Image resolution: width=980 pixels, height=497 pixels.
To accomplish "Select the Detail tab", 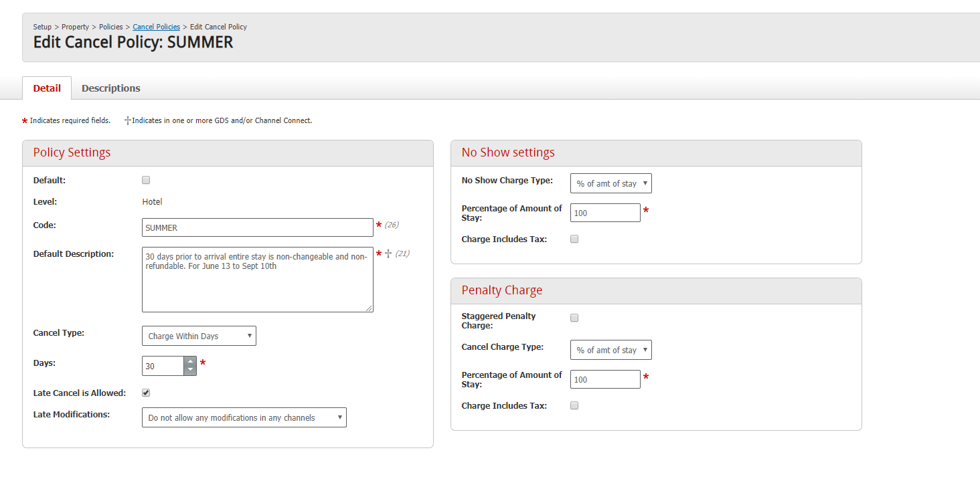I will tap(47, 88).
